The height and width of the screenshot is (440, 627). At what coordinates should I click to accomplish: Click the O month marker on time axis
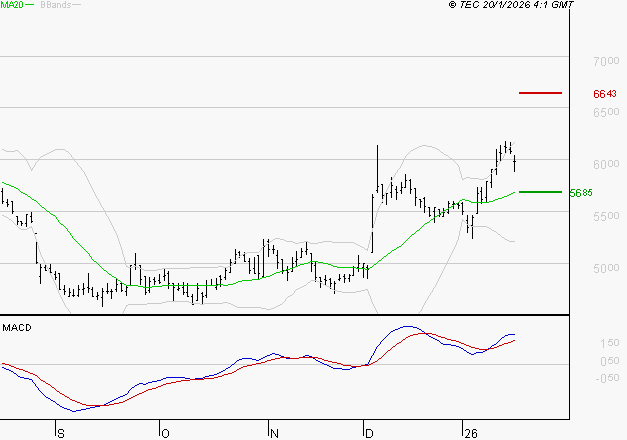165,433
